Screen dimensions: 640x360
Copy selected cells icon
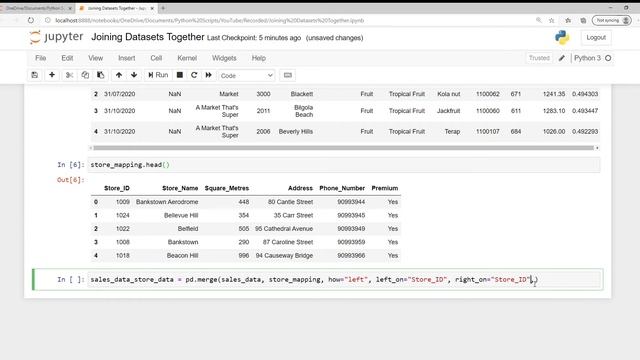pos(85,75)
